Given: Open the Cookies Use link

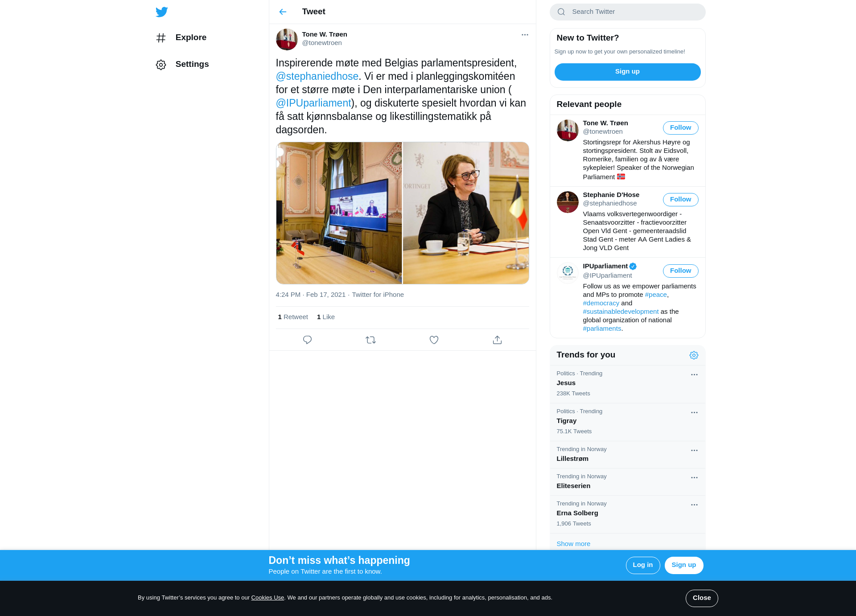Looking at the screenshot, I should 267,598.
